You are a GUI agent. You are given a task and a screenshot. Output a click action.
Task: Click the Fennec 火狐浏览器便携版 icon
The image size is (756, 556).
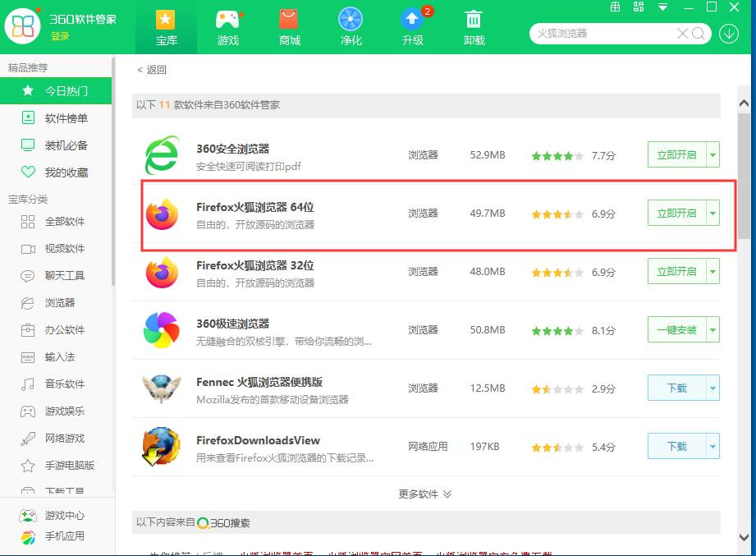[162, 388]
